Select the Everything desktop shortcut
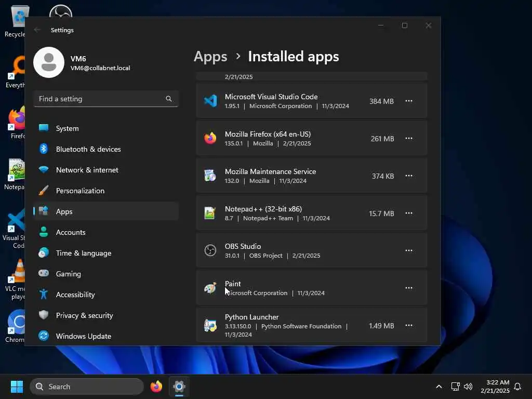Image resolution: width=532 pixels, height=399 pixels. point(15,72)
